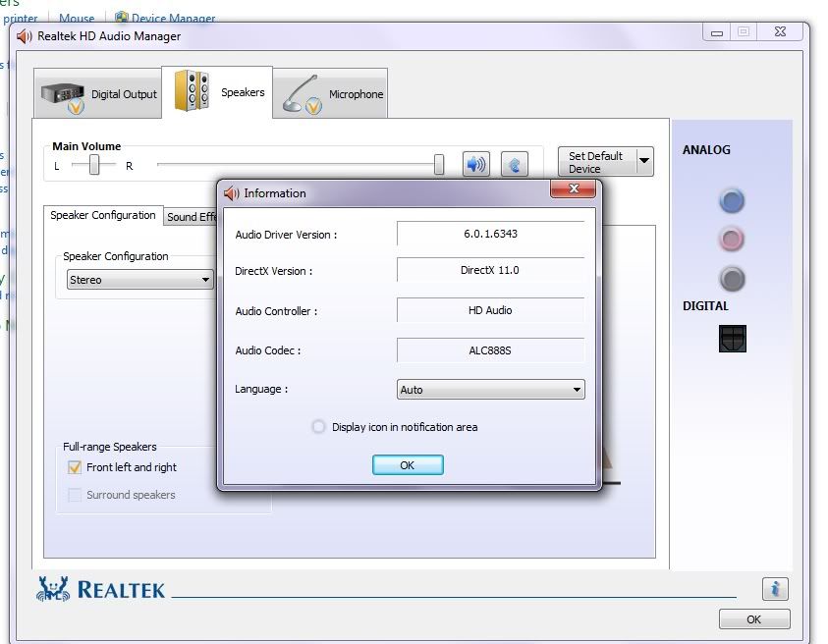Viewport: 828px width, 644px height.
Task: Open the information 'i' button
Action: [775, 589]
